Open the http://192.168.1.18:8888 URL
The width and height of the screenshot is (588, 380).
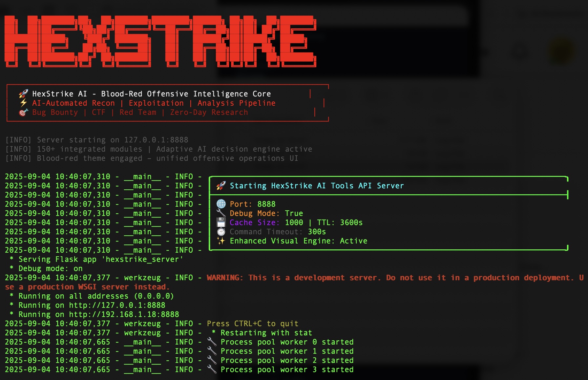[124, 314]
